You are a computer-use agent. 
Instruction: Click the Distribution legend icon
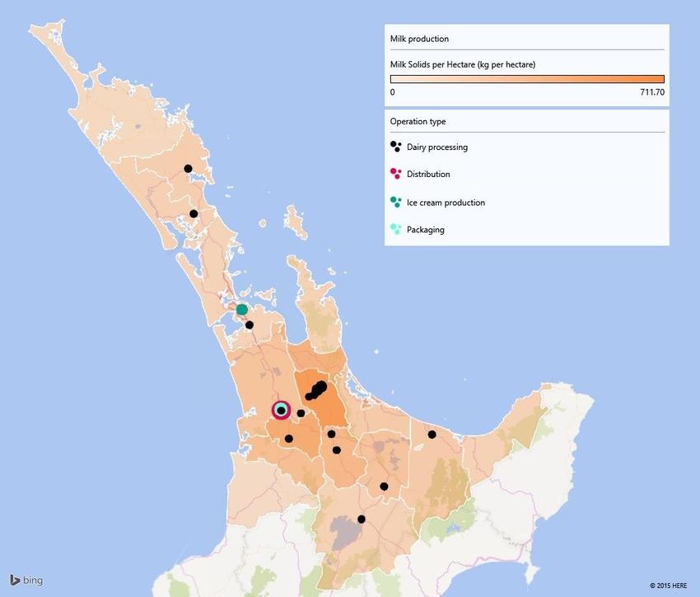(x=395, y=174)
